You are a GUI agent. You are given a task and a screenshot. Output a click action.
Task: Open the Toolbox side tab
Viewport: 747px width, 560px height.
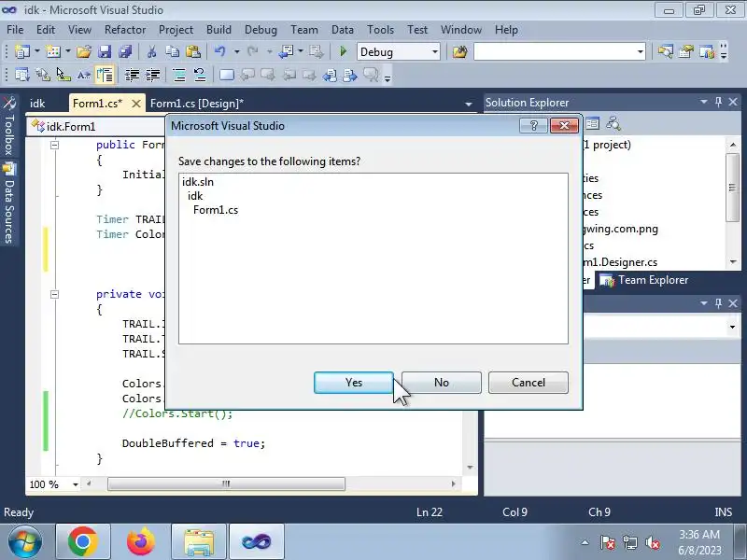tap(9, 127)
